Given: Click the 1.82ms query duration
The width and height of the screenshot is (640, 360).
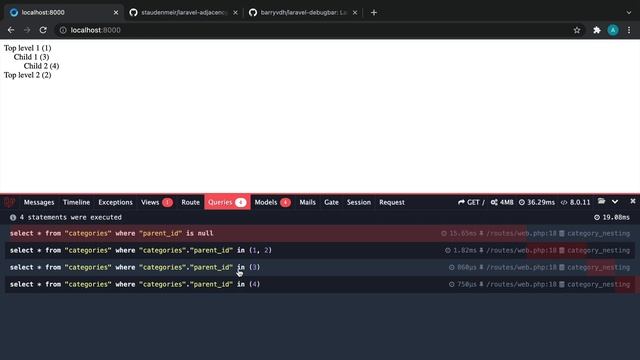Looking at the screenshot, I should pos(460,250).
